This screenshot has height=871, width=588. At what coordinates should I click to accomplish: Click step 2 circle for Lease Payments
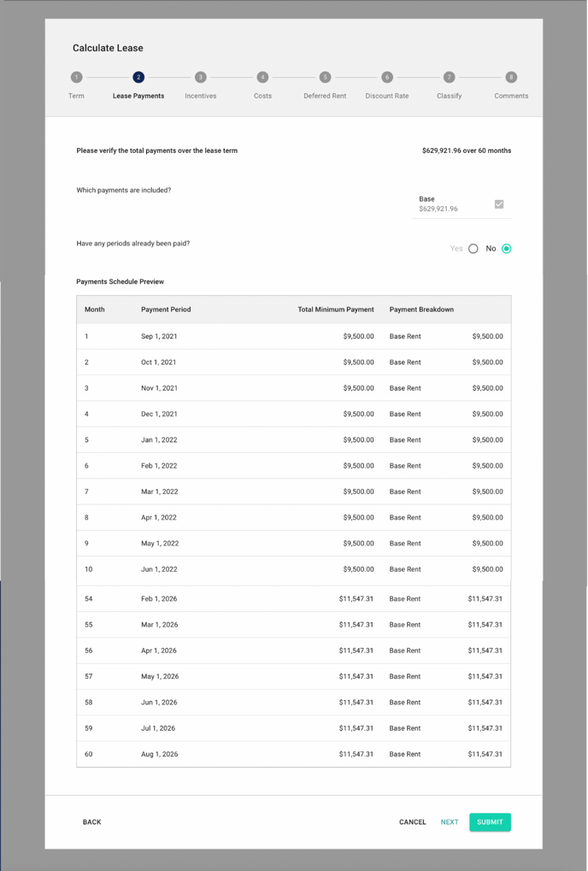pos(138,77)
